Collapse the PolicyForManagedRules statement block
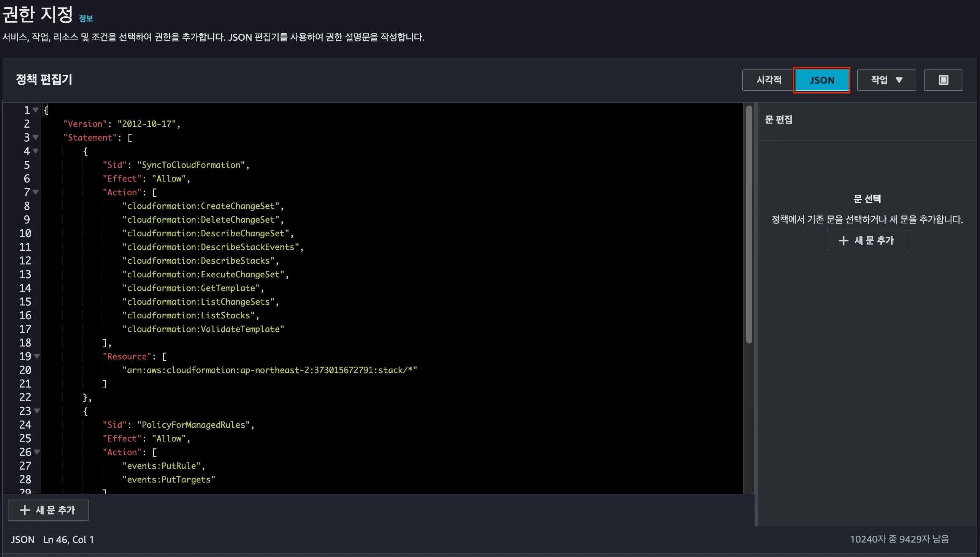Image resolution: width=980 pixels, height=557 pixels. click(37, 411)
